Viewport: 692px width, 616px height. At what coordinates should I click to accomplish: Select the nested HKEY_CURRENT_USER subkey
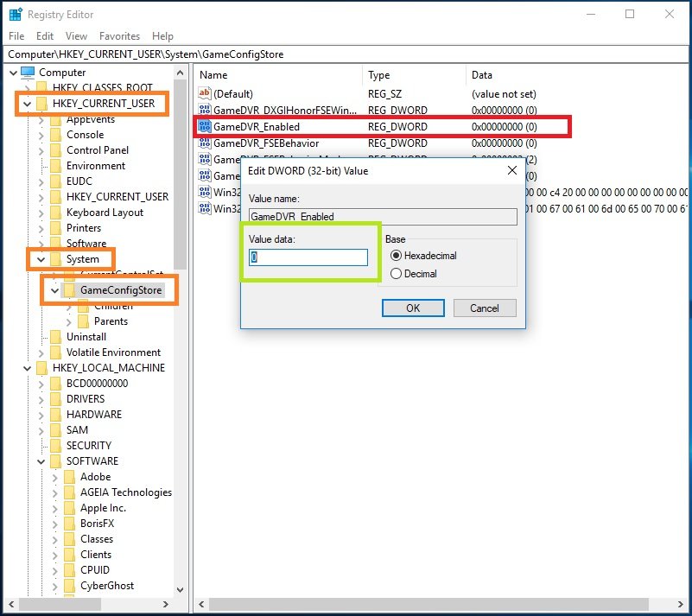point(117,197)
